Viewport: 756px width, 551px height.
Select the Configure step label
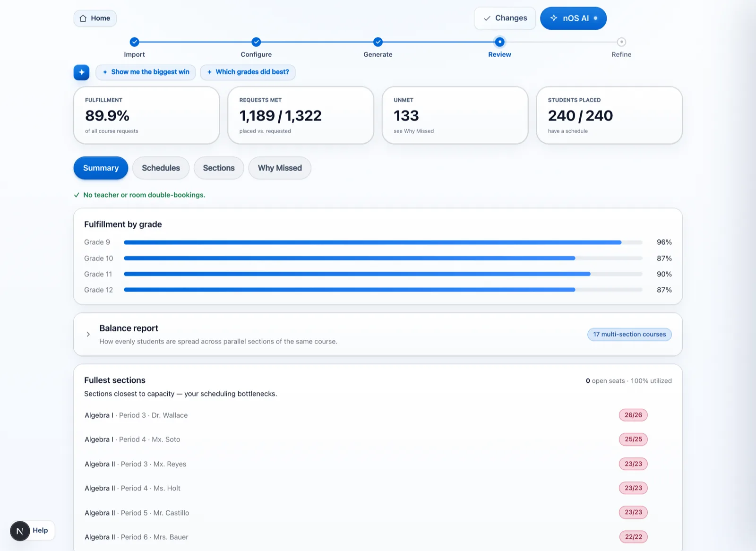click(256, 54)
